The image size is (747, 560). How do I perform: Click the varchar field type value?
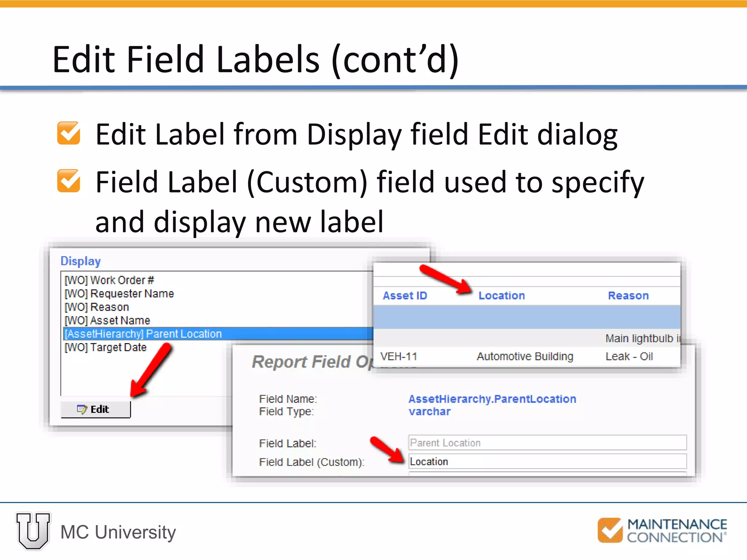coord(429,412)
